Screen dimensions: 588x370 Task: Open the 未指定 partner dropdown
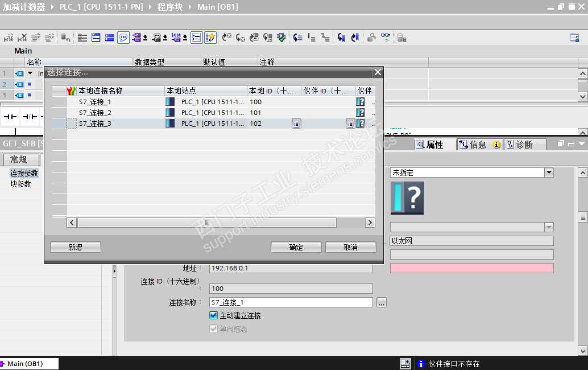pos(549,172)
